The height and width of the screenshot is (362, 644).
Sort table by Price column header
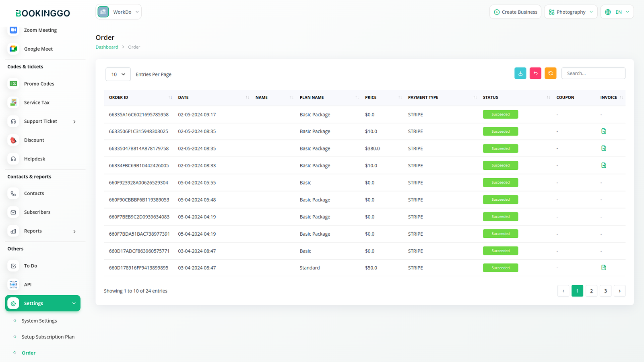[371, 97]
